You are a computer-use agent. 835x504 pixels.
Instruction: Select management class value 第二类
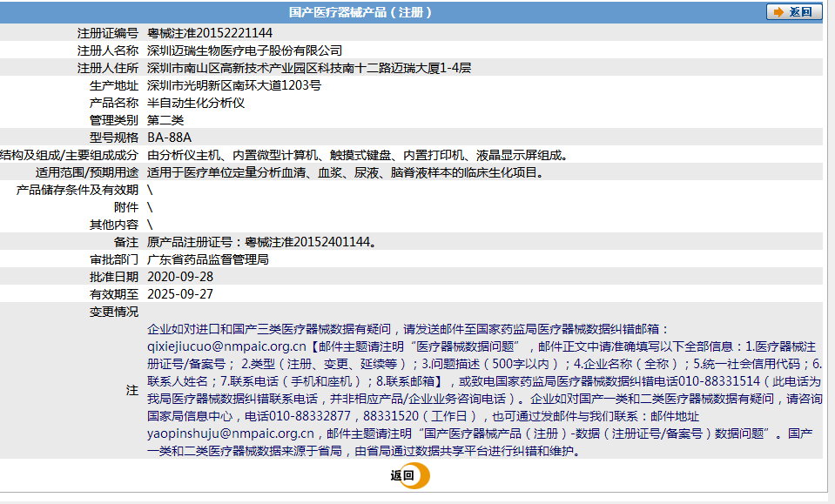165,120
